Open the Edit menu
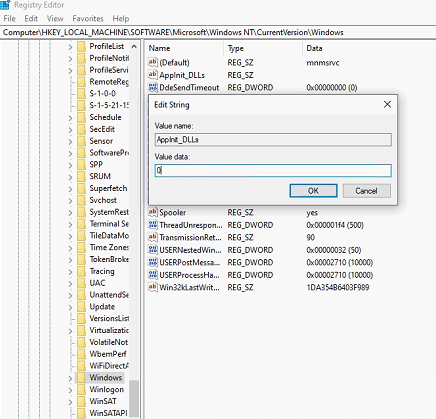The width and height of the screenshot is (436, 419). point(31,18)
